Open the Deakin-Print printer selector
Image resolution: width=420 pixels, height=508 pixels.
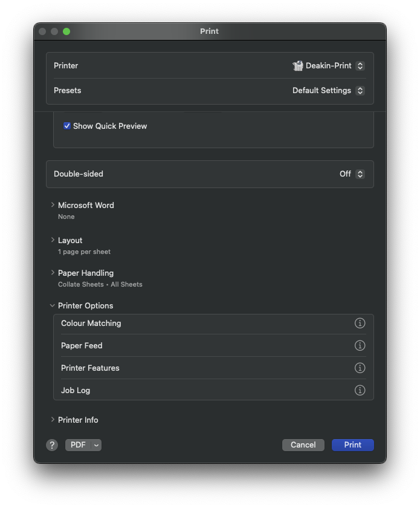360,65
